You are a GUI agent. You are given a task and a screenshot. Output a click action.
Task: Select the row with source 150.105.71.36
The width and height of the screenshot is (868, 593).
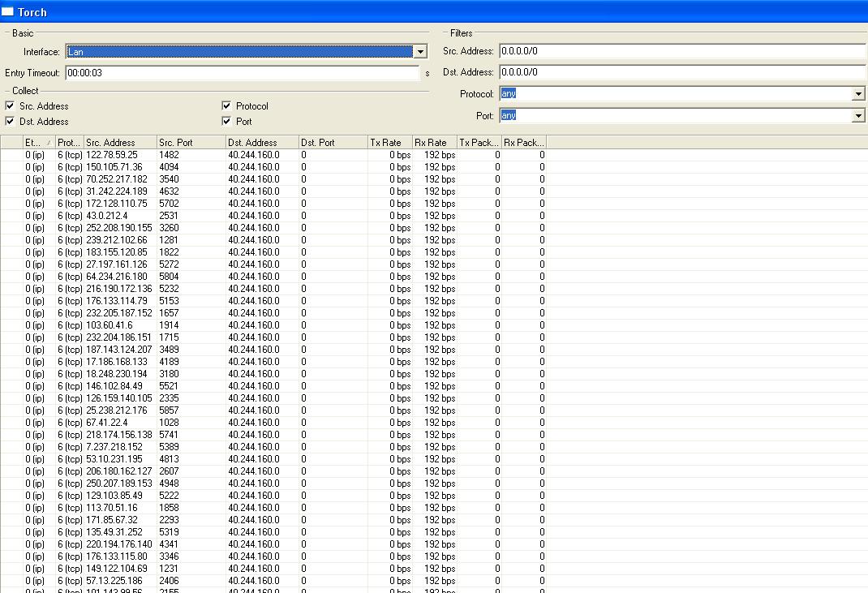click(x=273, y=167)
